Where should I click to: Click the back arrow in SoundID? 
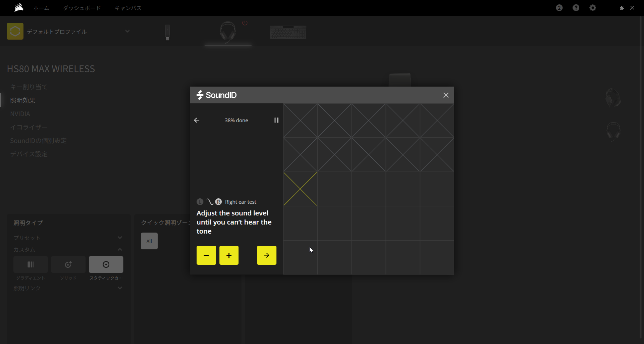tap(197, 120)
